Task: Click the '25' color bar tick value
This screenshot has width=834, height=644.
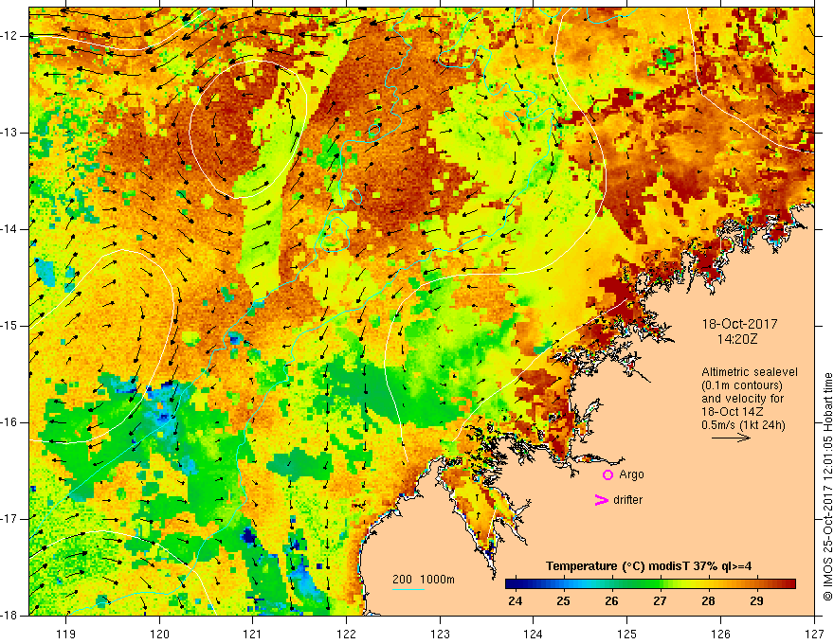Action: point(563,601)
